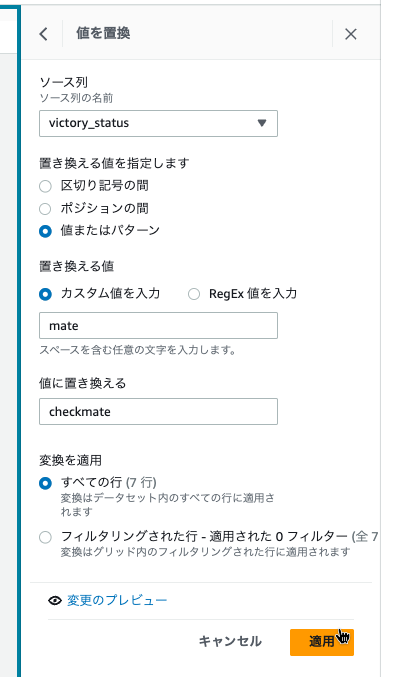Close the 値を置換 panel with X

coord(351,34)
